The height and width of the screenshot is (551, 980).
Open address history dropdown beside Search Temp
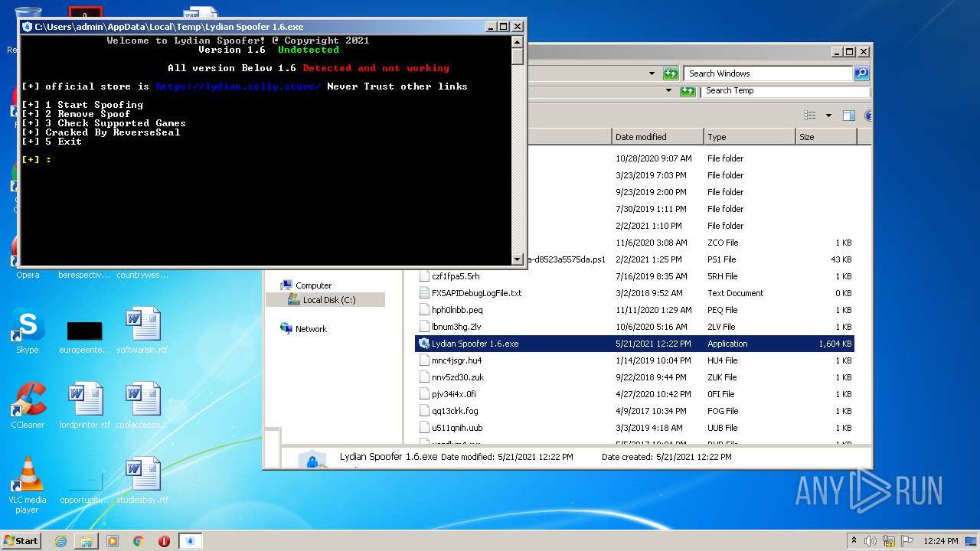tap(668, 90)
